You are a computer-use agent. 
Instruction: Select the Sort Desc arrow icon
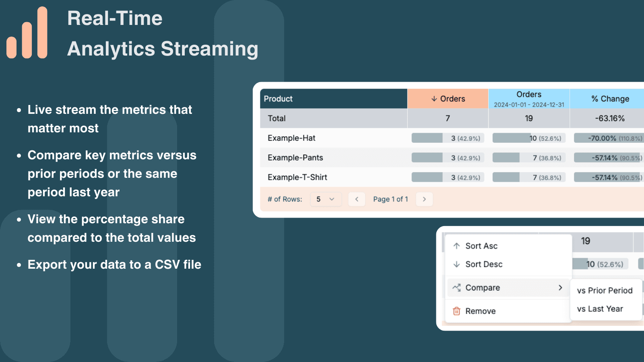[456, 264]
